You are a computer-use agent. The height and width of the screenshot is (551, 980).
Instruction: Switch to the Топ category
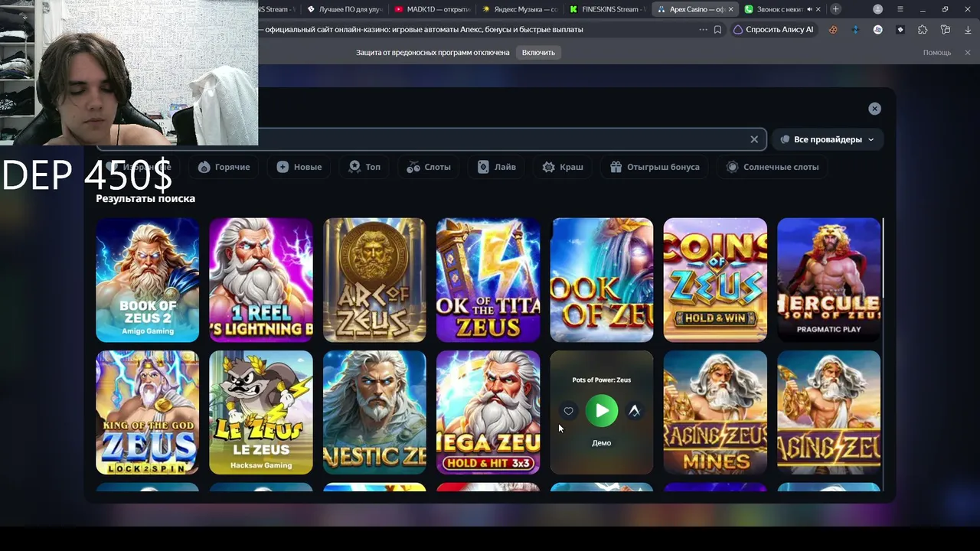tap(364, 167)
